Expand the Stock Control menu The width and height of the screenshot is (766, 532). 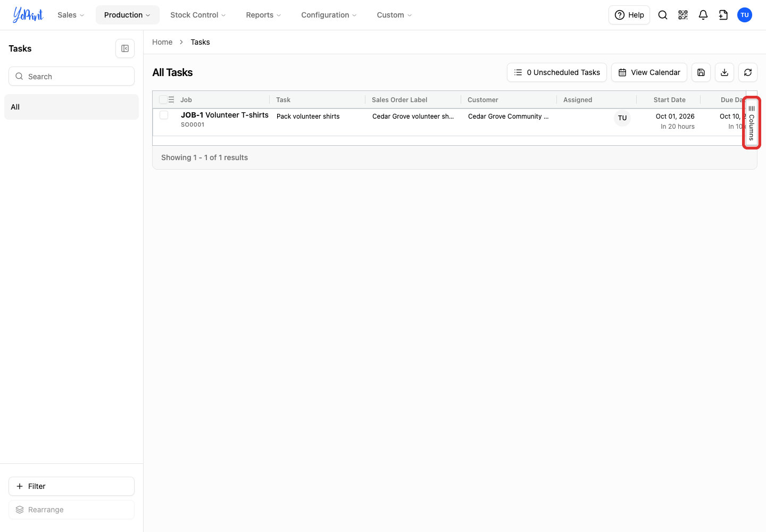tap(198, 15)
